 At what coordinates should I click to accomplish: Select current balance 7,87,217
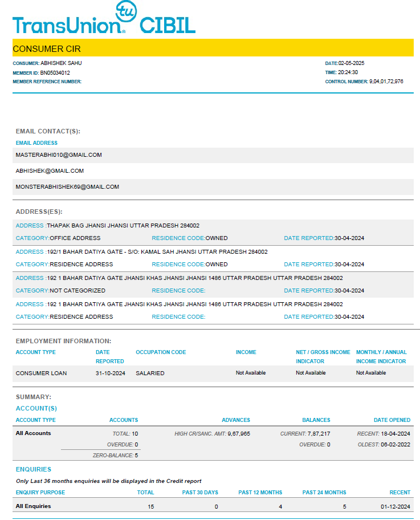click(x=319, y=434)
